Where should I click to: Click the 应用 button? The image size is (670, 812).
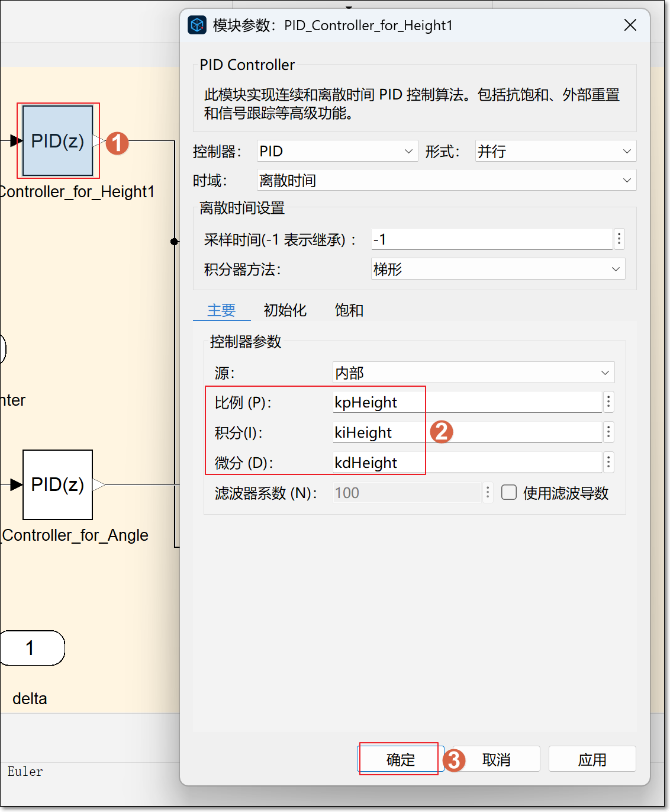click(x=592, y=759)
